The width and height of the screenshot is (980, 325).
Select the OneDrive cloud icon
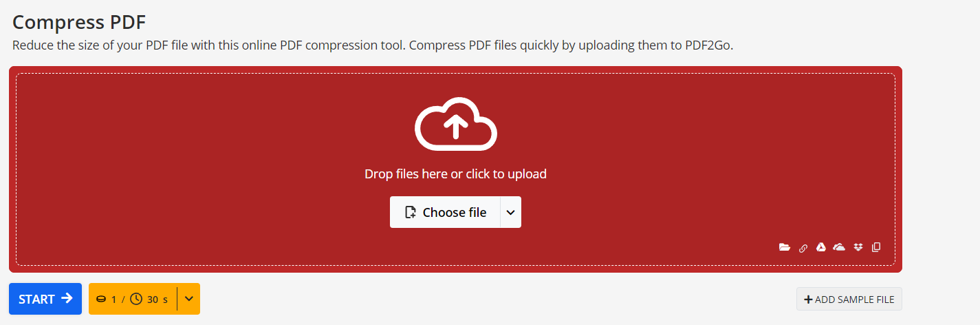(x=839, y=247)
